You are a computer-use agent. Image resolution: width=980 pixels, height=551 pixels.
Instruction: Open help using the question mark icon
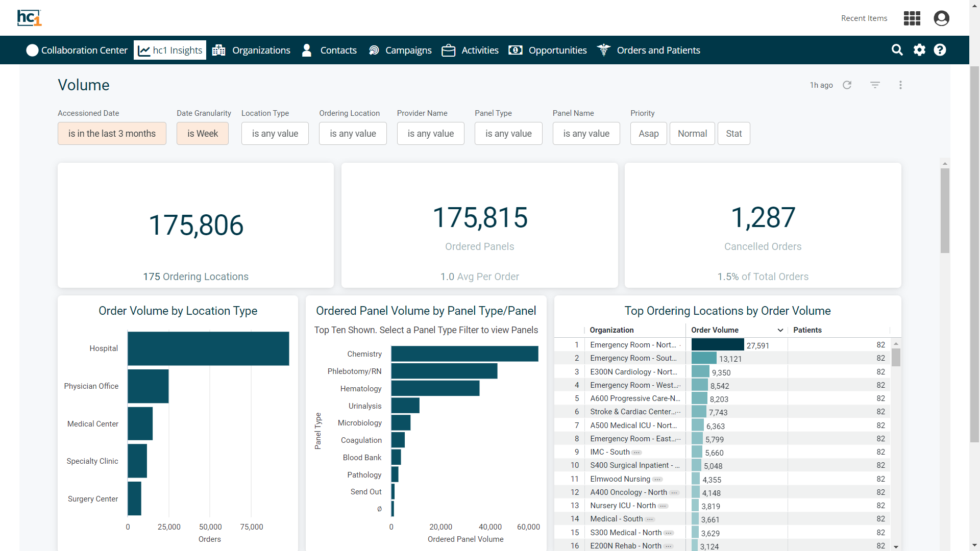(x=941, y=50)
